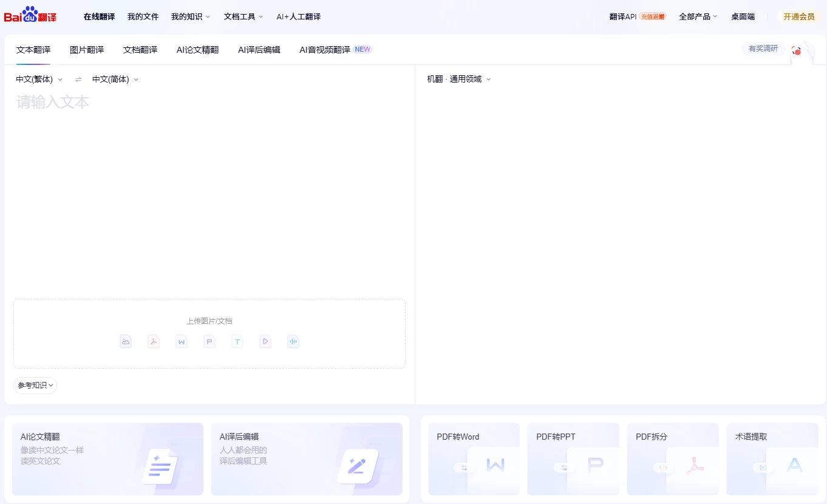Screen dimensions: 827x504
Task: Choose the TXT text file upload icon
Action: click(x=237, y=341)
